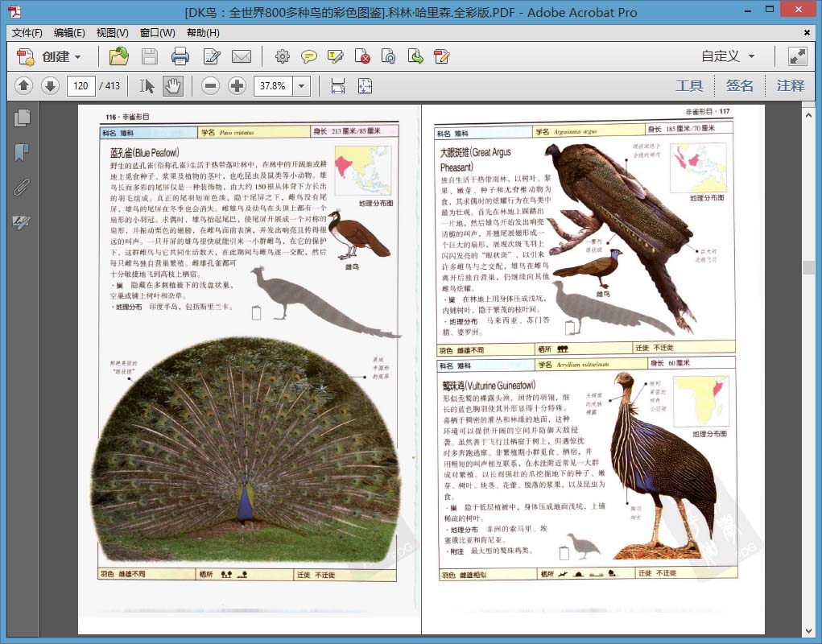The width and height of the screenshot is (822, 644).
Task: Click the Save floppy disk icon
Action: pos(150,56)
